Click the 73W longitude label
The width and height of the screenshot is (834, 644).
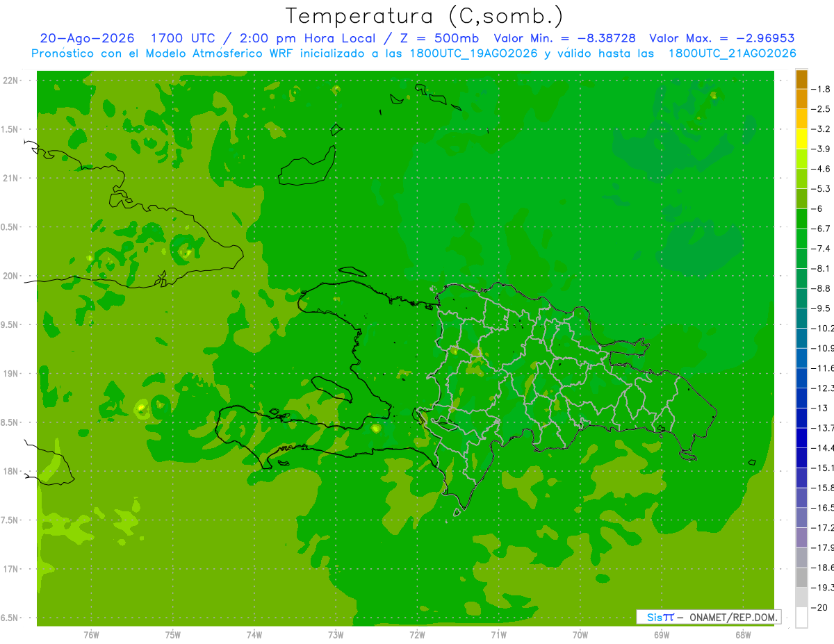tap(336, 634)
